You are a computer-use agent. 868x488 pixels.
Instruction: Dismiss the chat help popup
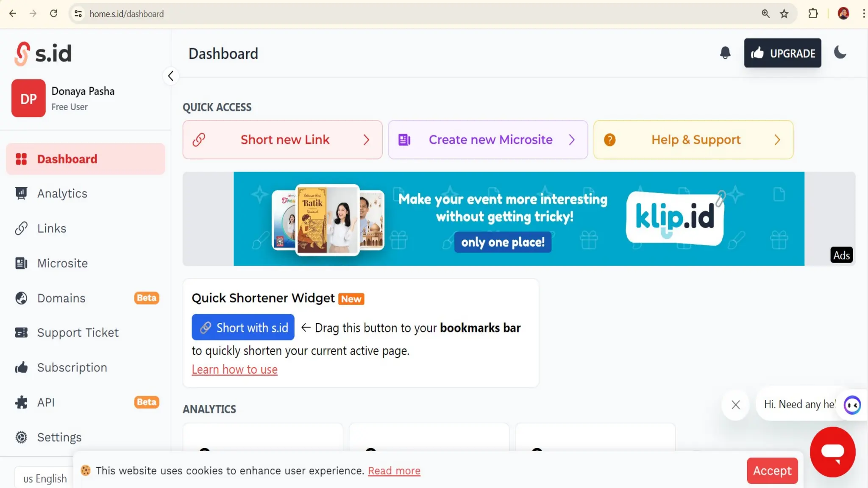tap(735, 405)
